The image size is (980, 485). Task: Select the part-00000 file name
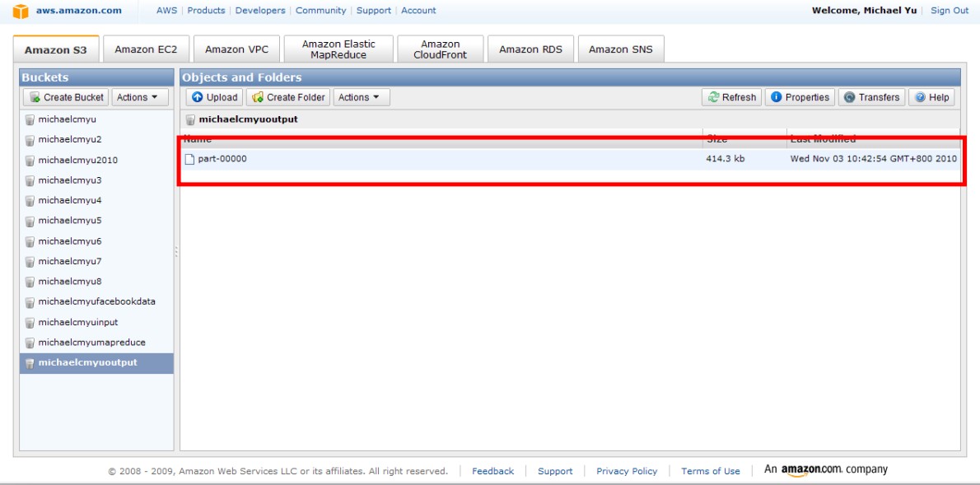click(x=222, y=160)
